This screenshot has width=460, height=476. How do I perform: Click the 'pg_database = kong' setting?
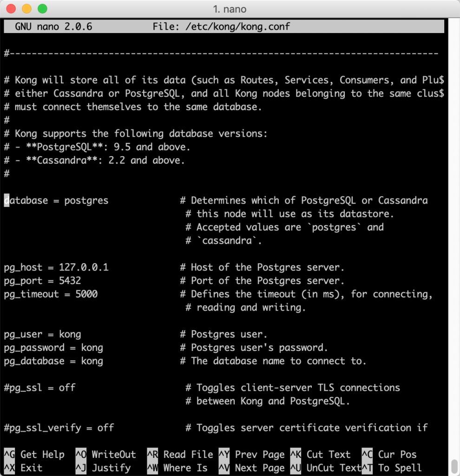click(53, 361)
